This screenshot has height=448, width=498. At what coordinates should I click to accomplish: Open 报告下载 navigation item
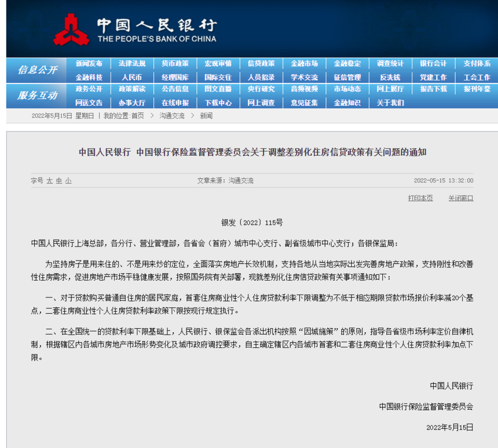pyautogui.click(x=433, y=89)
